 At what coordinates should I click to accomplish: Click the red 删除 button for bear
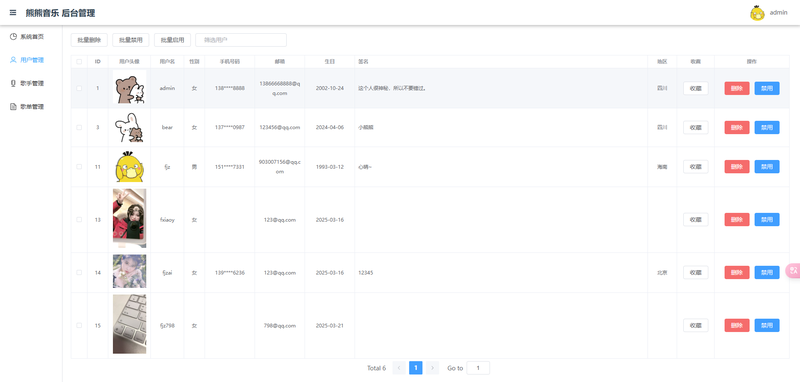point(737,128)
